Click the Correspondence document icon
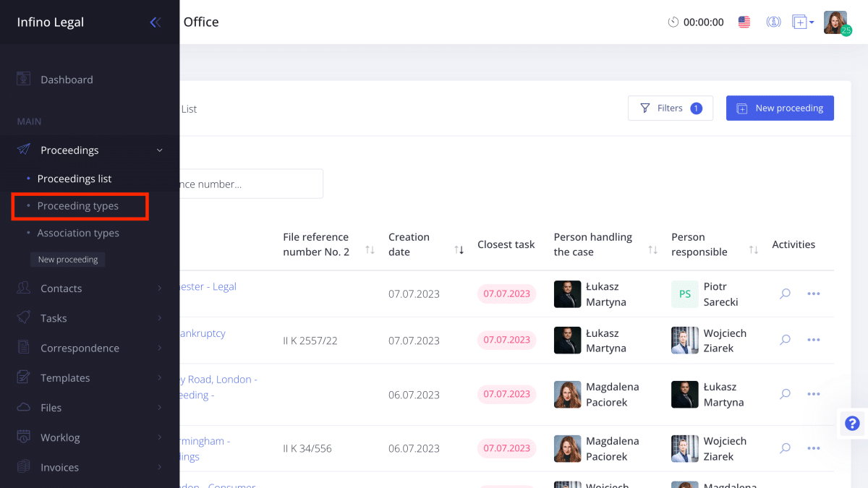Image resolution: width=868 pixels, height=488 pixels. pos(25,347)
